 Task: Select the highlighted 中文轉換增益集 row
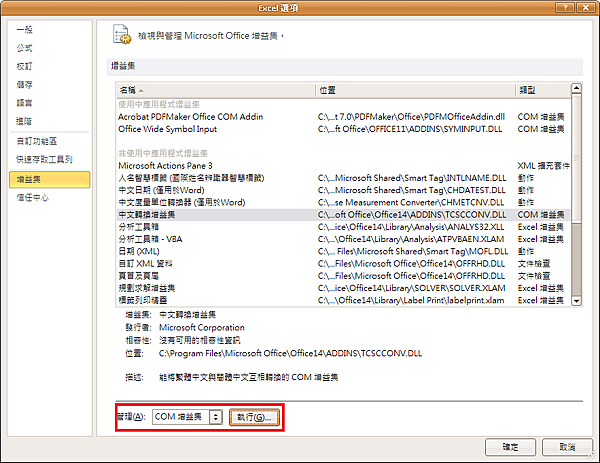[343, 215]
